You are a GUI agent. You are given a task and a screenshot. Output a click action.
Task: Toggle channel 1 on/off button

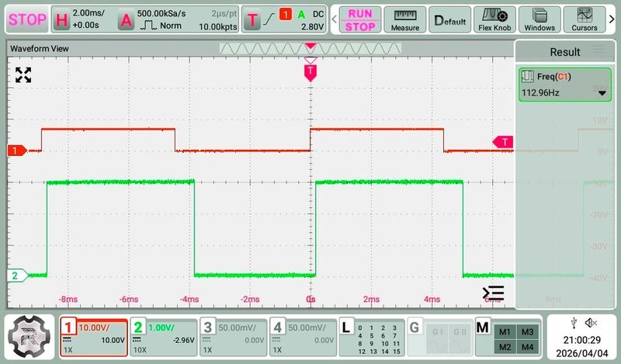(x=68, y=328)
